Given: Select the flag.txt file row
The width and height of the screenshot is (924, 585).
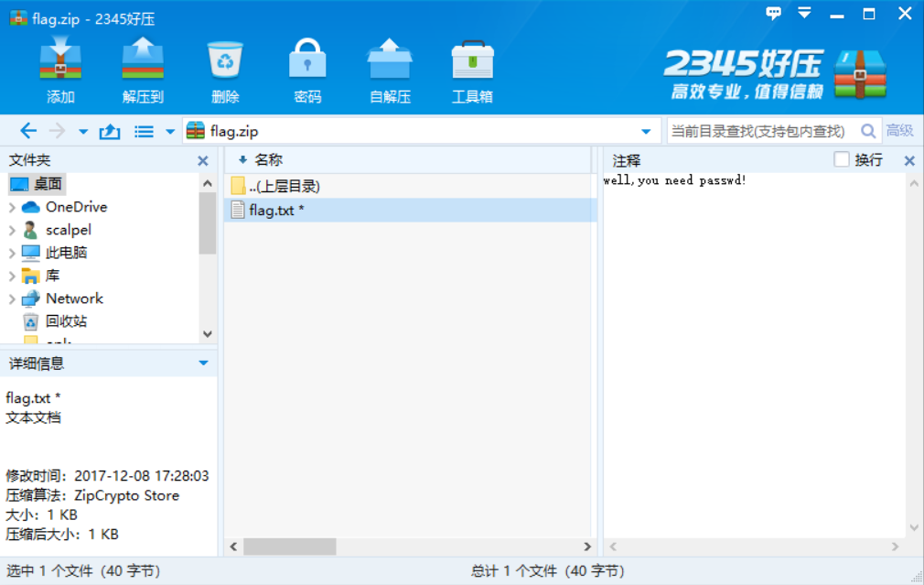Looking at the screenshot, I should tap(410, 210).
